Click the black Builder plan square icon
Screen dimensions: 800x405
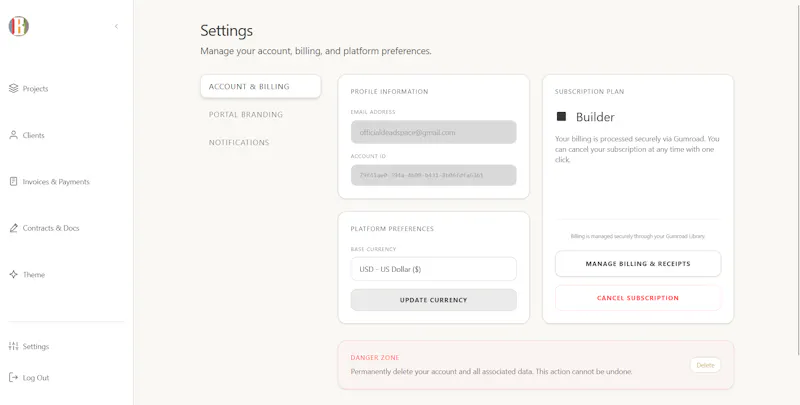561,116
